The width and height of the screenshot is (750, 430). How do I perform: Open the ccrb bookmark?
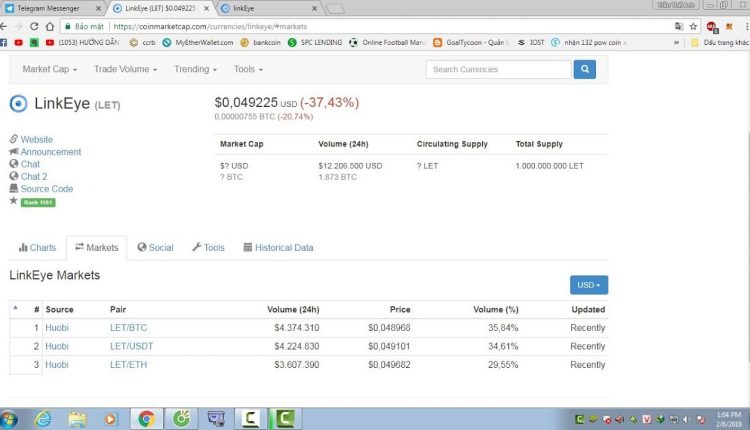(x=143, y=43)
